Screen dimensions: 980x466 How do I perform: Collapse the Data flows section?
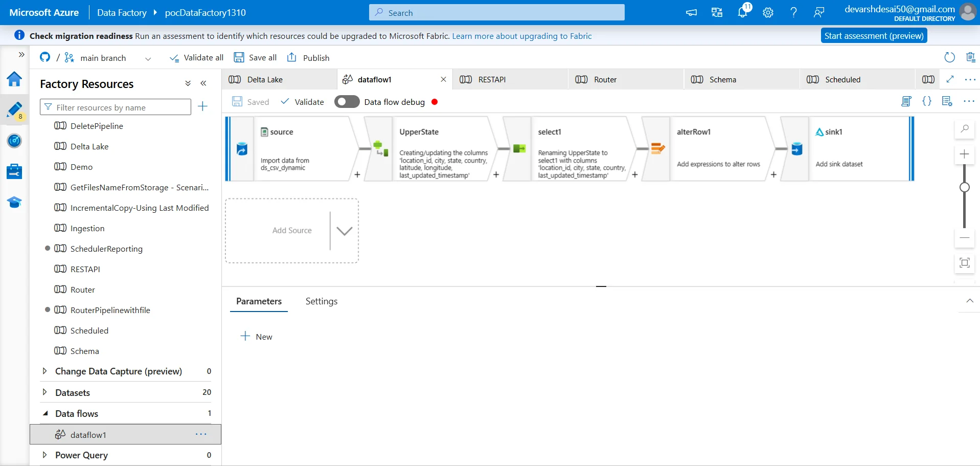tap(45, 413)
